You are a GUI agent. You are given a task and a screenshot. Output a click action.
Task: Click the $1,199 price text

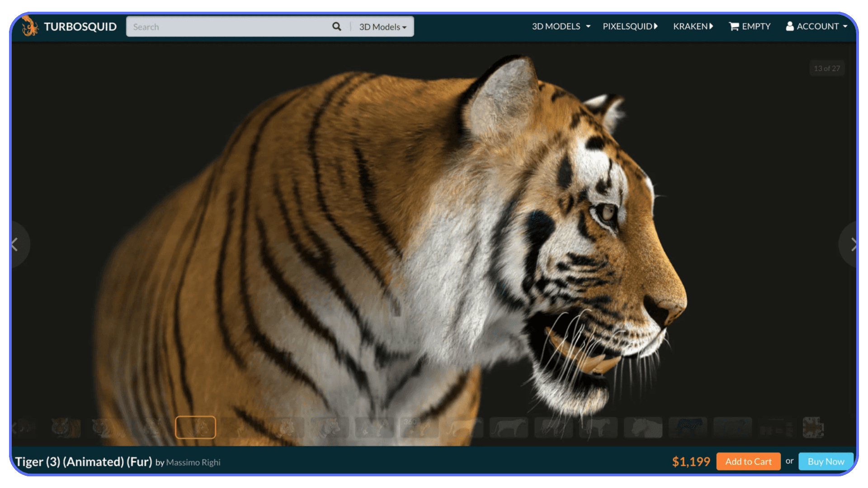coord(691,461)
